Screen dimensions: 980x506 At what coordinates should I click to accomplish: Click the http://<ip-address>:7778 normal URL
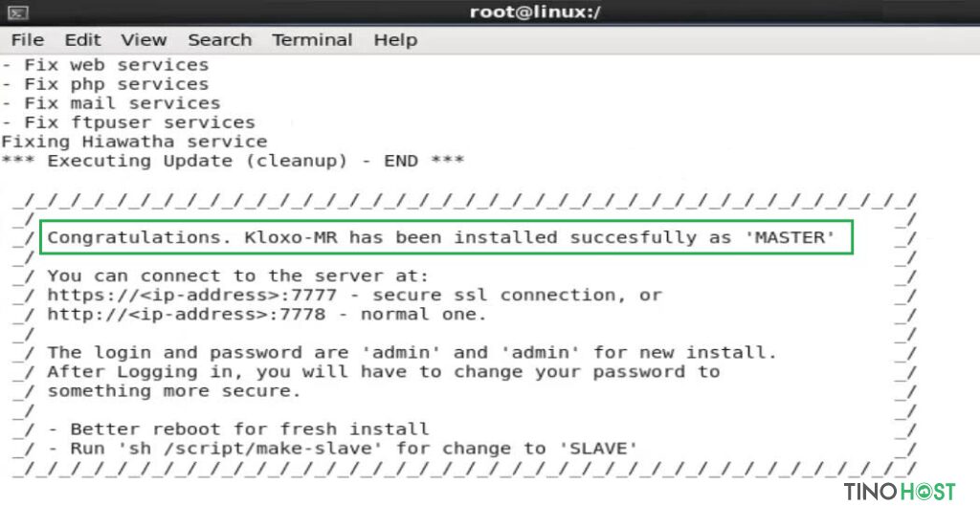coord(187,315)
